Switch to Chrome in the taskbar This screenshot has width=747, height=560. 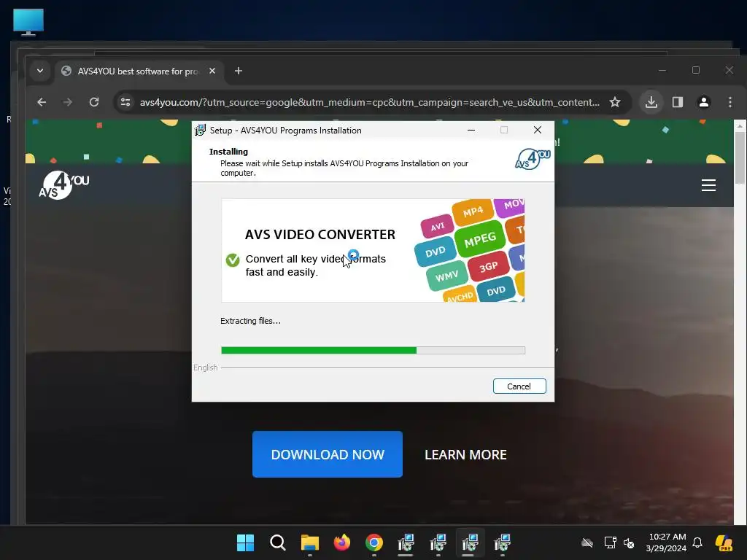pyautogui.click(x=374, y=542)
